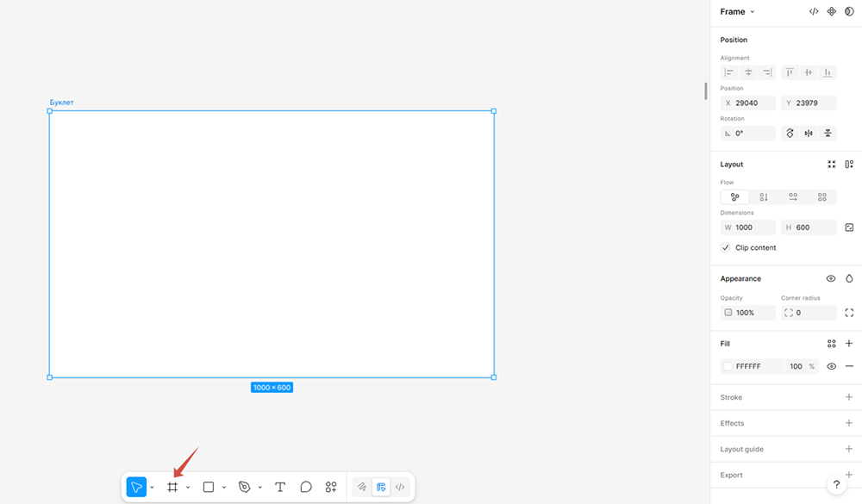The height and width of the screenshot is (504, 862).
Task: Choose the horizontal Flow layout option
Action: click(x=793, y=196)
